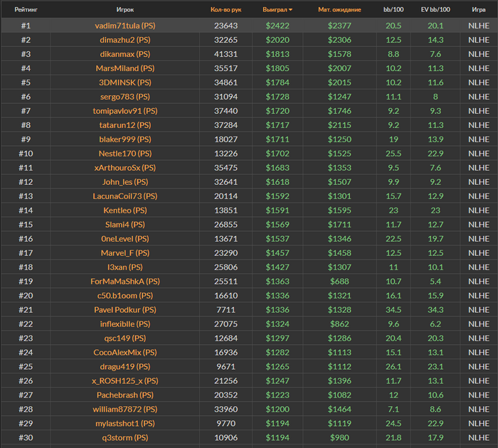Open 3DMINSK (PS) player link
The height and width of the screenshot is (448, 498).
pyautogui.click(x=124, y=82)
